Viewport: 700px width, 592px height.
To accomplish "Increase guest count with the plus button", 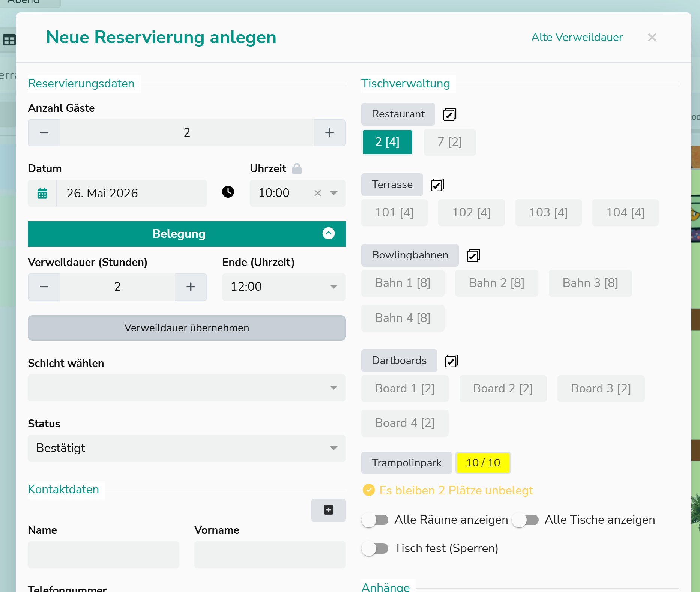I will (x=330, y=132).
